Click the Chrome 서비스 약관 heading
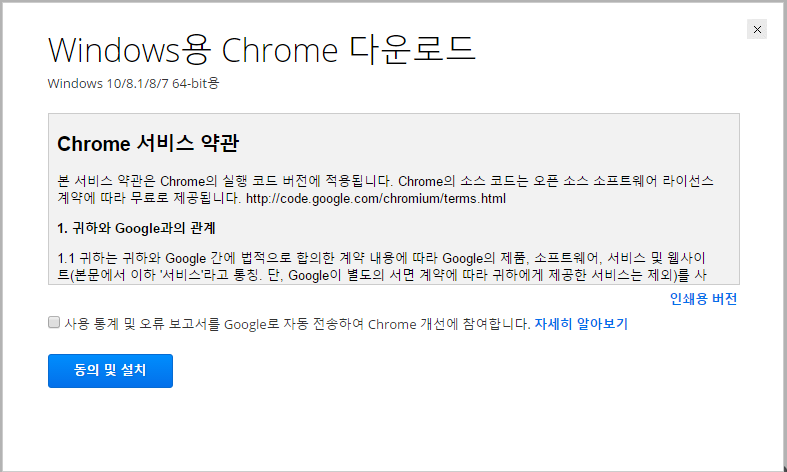 (148, 144)
